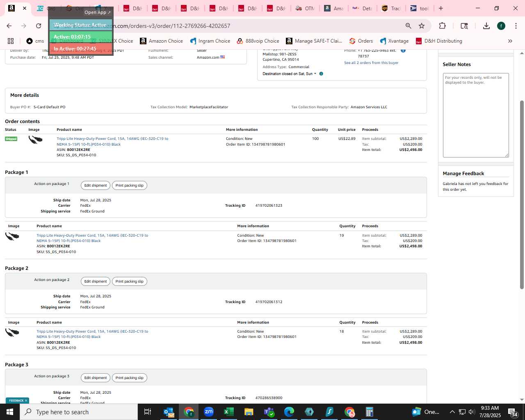Switch to the UPS Trac tab
The image size is (525, 420).
click(x=391, y=8)
